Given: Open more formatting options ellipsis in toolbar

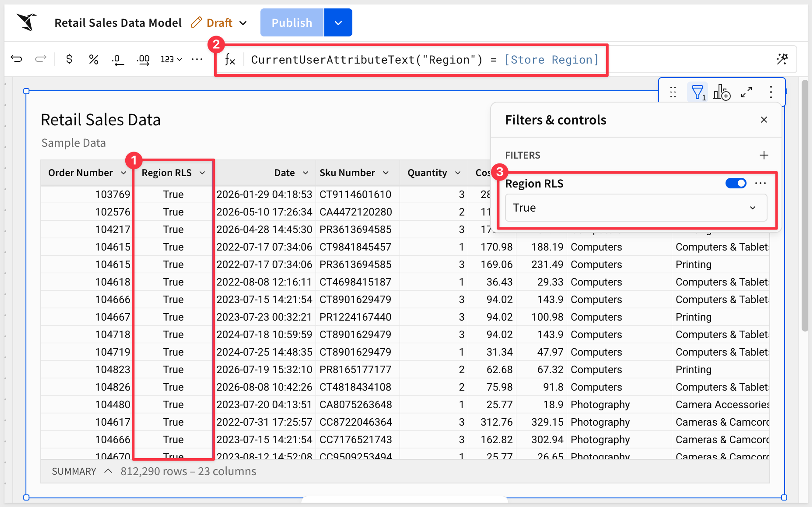Looking at the screenshot, I should (x=197, y=59).
